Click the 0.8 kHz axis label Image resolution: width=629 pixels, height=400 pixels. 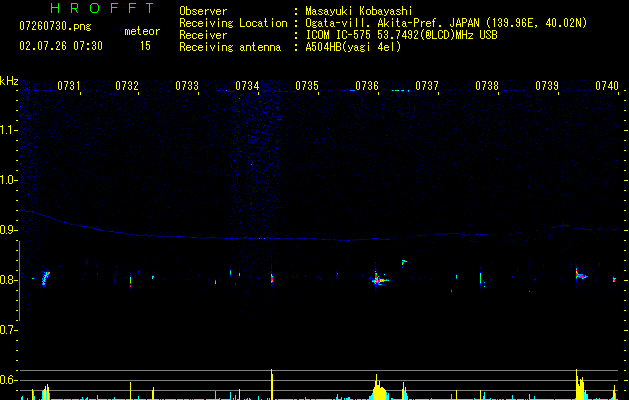tap(7, 280)
